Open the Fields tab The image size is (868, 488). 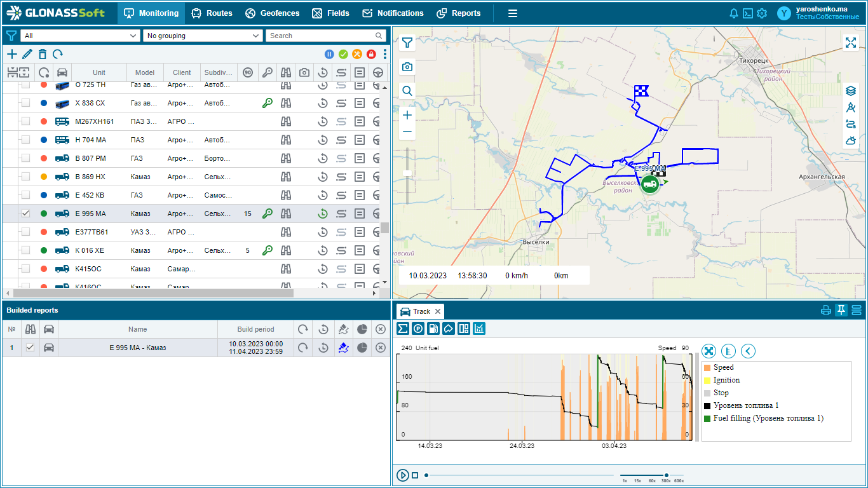pos(330,13)
